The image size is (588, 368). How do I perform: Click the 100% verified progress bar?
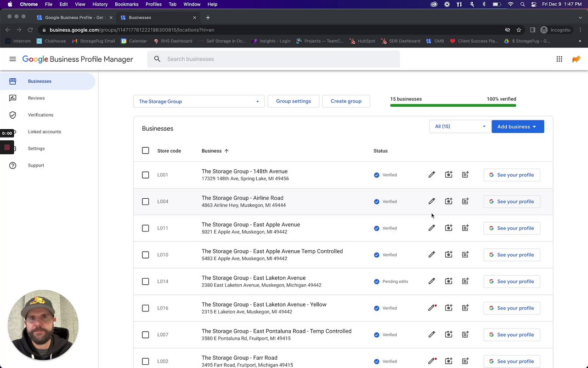453,105
